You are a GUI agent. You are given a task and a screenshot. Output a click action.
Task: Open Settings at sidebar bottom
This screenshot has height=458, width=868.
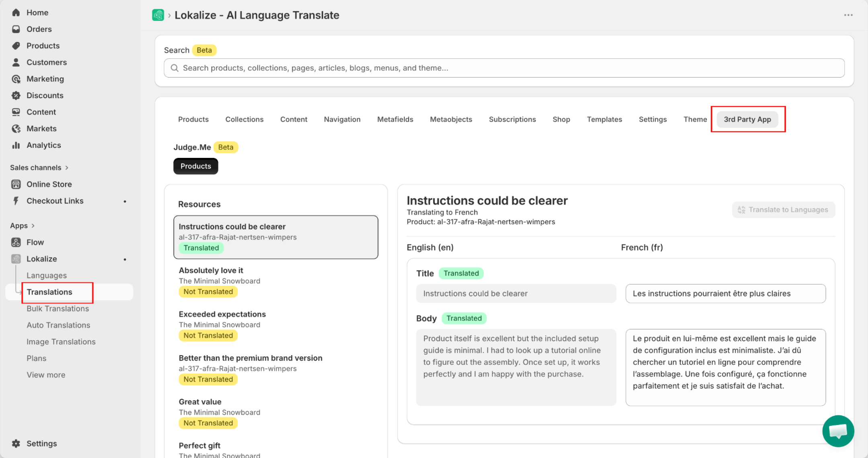click(x=42, y=444)
